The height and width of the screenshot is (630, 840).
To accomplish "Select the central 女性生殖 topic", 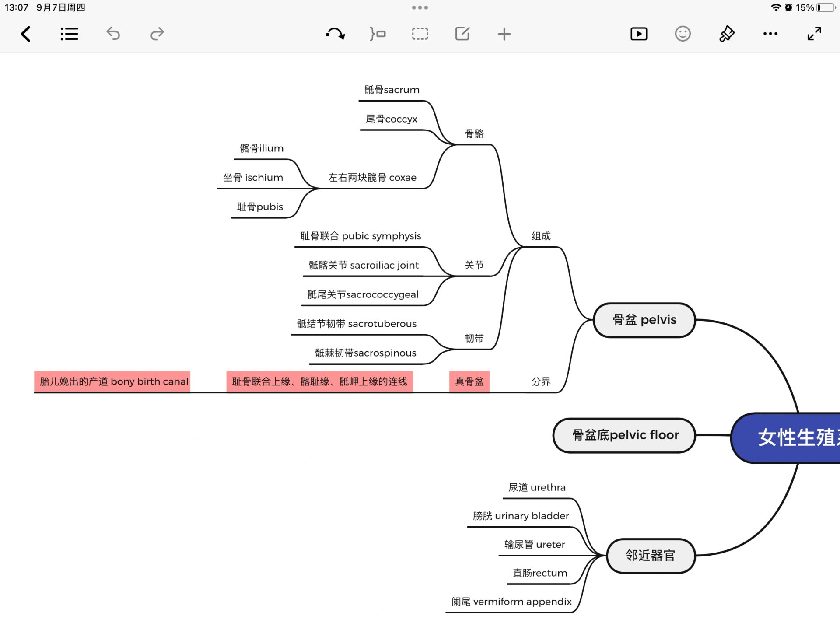I will point(786,437).
